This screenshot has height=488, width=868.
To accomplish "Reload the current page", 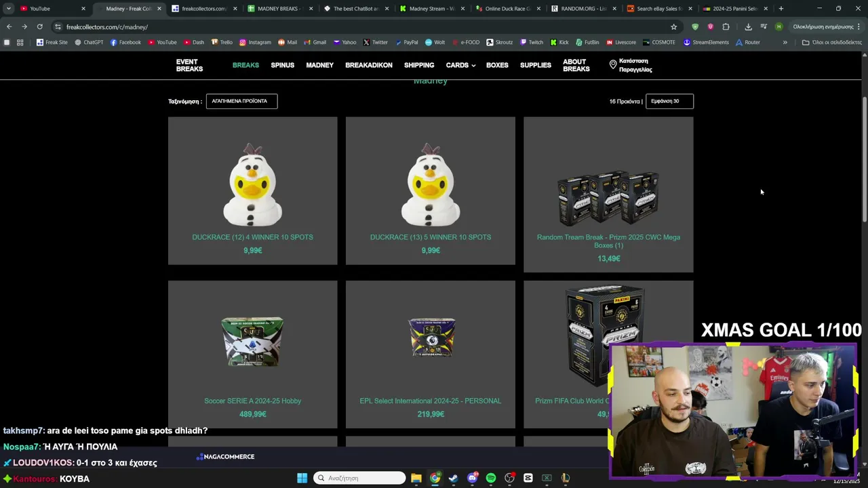I will (39, 26).
